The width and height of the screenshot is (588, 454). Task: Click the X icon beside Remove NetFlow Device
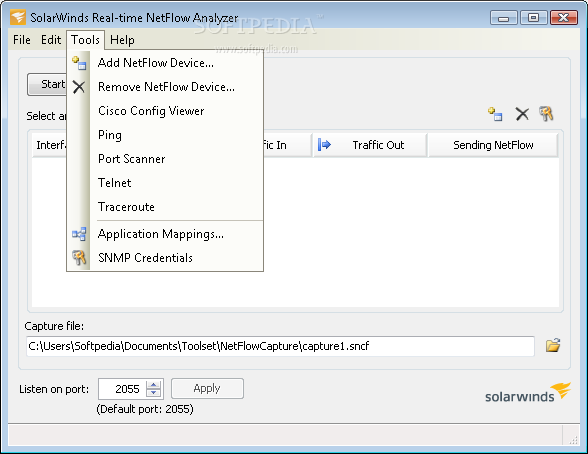79,87
